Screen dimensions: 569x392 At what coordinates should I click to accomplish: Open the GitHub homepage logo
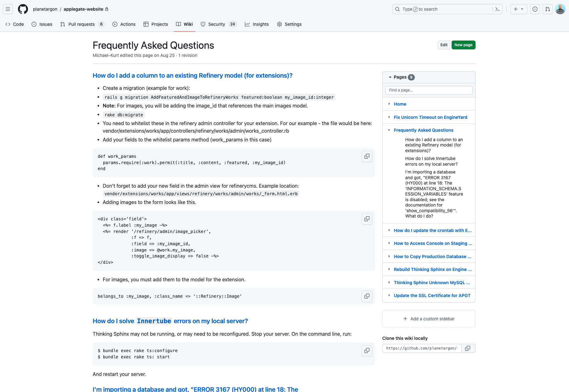(x=23, y=9)
